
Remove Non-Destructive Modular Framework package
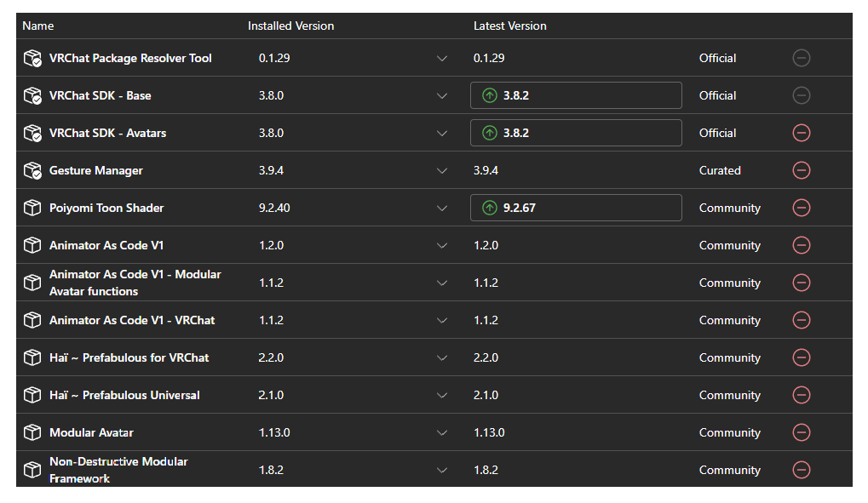[801, 470]
